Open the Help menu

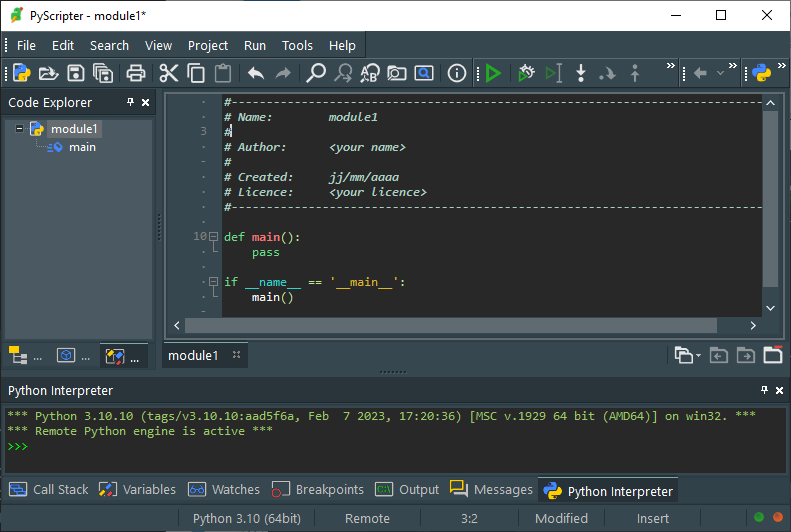pos(342,46)
